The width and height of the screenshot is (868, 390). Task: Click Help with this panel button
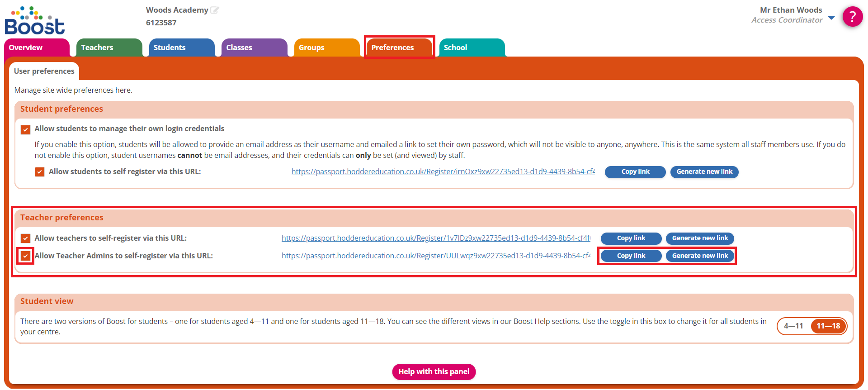pyautogui.click(x=434, y=372)
